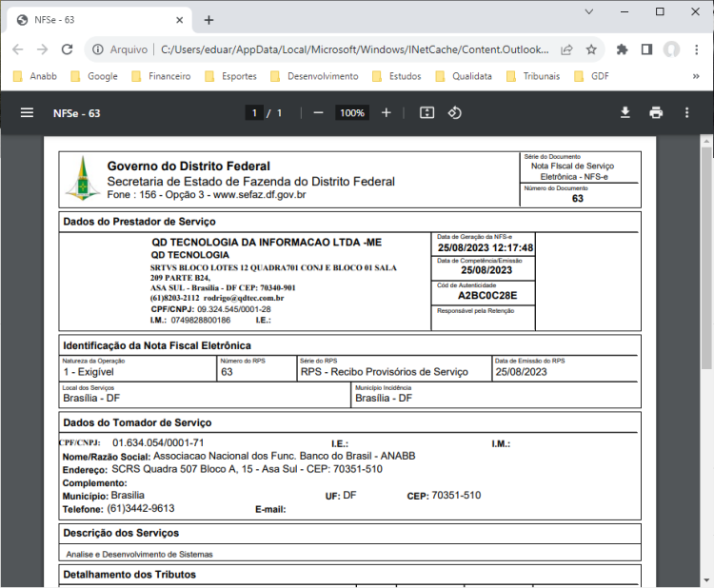Minimize the browser window

(x=625, y=11)
